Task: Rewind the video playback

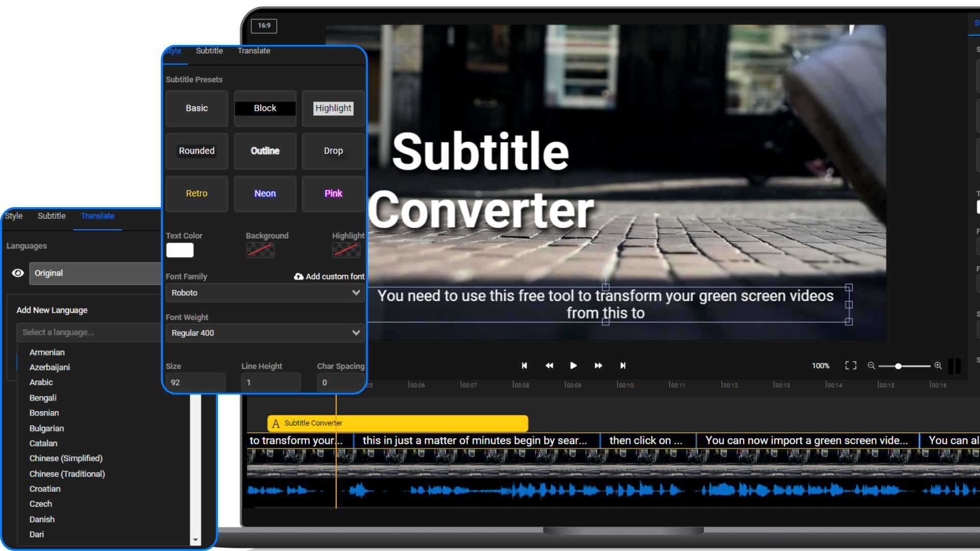Action: [549, 365]
